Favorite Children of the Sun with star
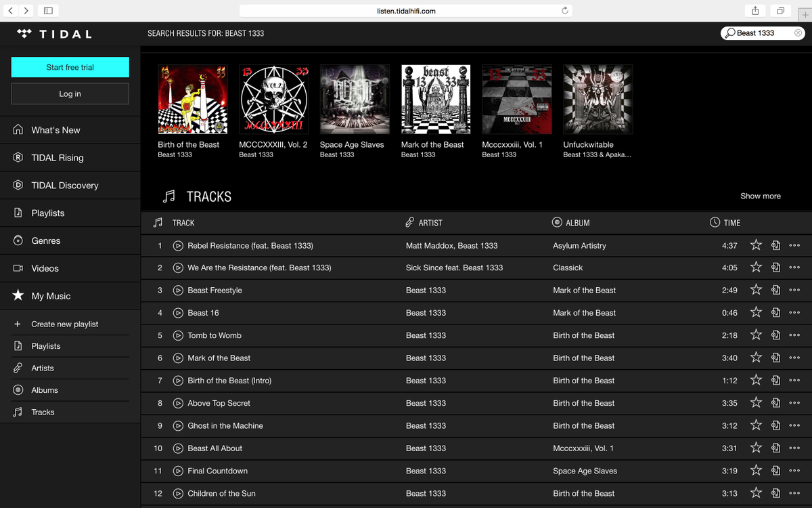This screenshot has width=812, height=508. pos(756,493)
